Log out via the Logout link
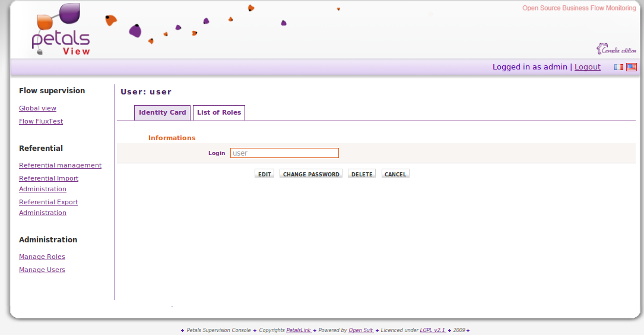The height and width of the screenshot is (335, 644). tap(587, 67)
